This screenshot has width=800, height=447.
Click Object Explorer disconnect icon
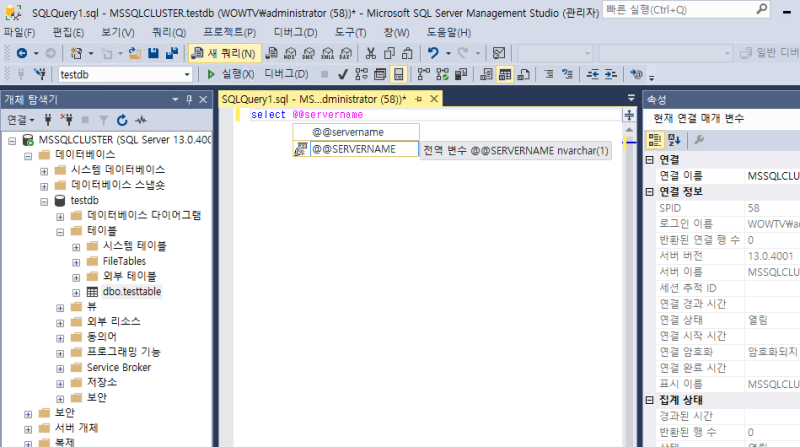click(x=66, y=120)
